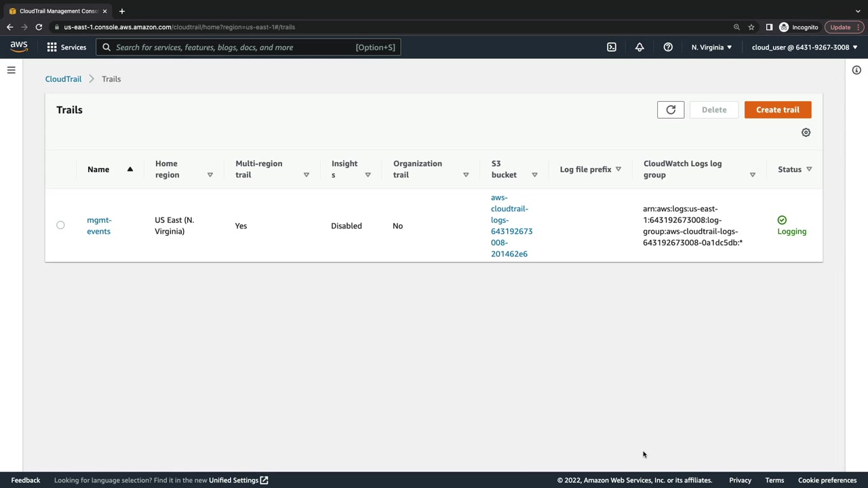The image size is (868, 488).
Task: Click CloudTrail breadcrumb link
Action: [x=63, y=79]
